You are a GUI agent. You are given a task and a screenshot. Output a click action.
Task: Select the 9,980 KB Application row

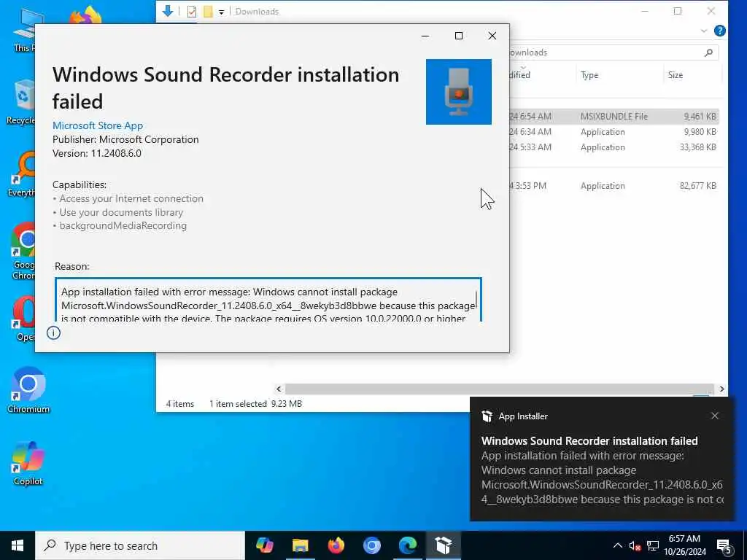[614, 132]
